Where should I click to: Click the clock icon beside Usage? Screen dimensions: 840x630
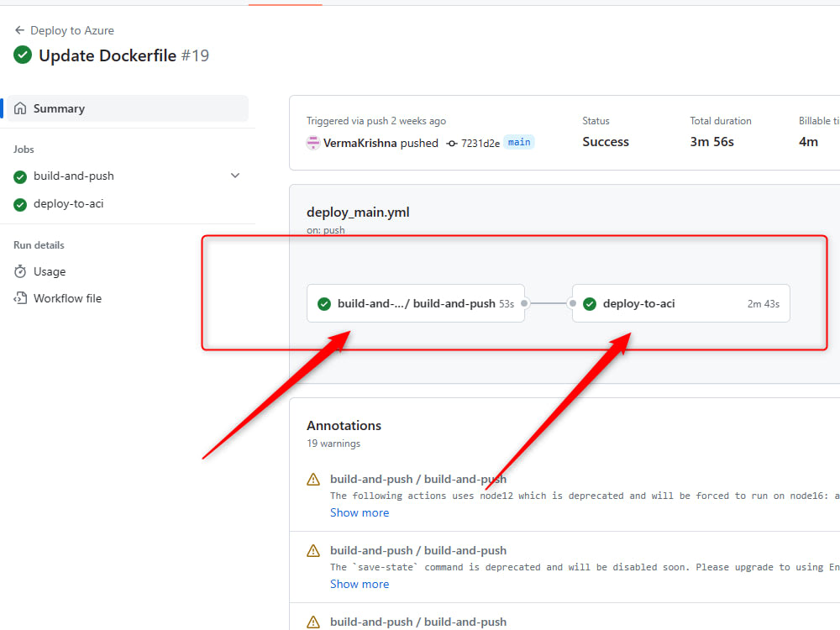click(x=20, y=271)
